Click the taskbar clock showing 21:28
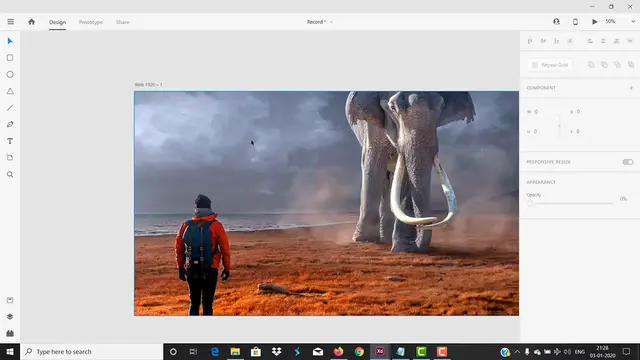 [602, 351]
